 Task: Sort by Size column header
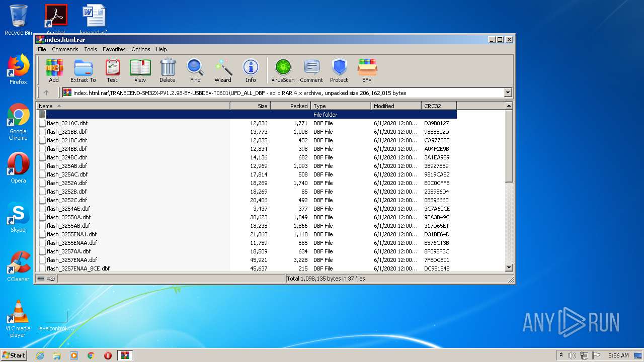click(x=251, y=106)
